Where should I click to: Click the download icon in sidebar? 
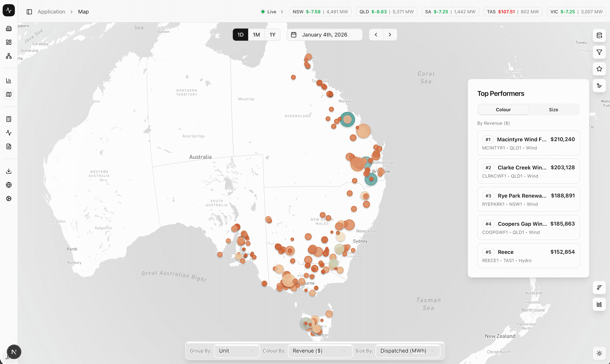tap(9, 171)
